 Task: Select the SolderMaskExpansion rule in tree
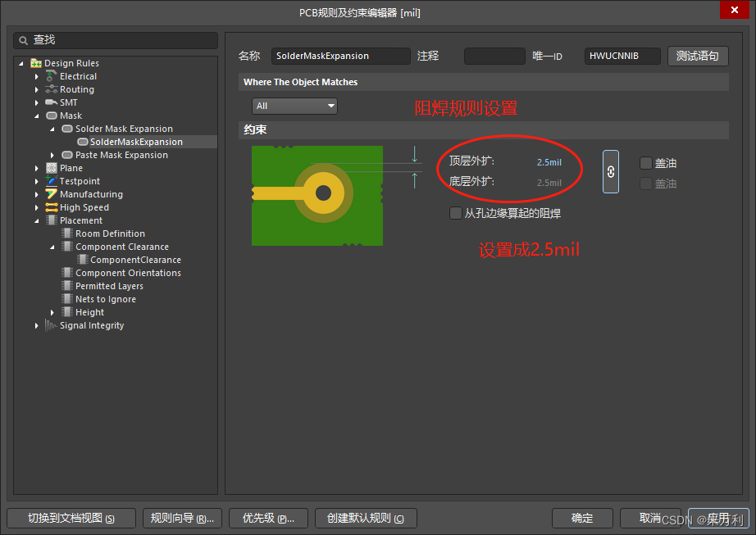click(136, 142)
